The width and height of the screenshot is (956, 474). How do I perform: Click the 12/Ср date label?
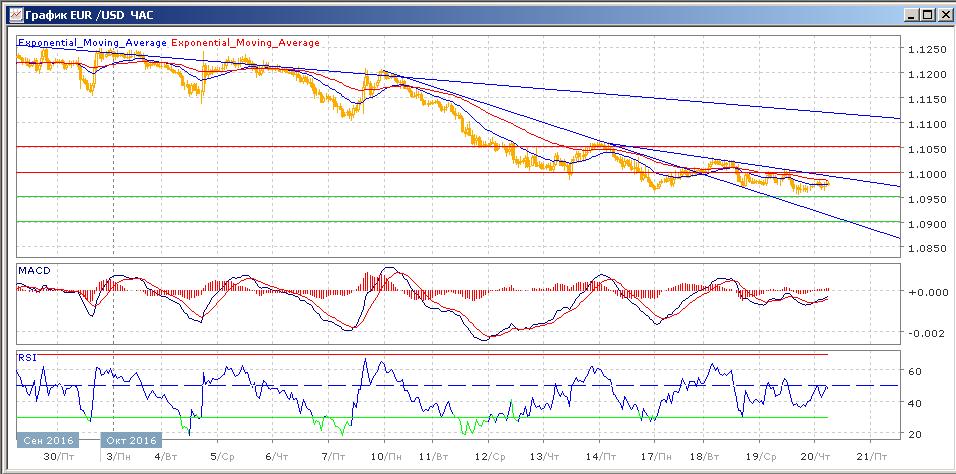(491, 456)
